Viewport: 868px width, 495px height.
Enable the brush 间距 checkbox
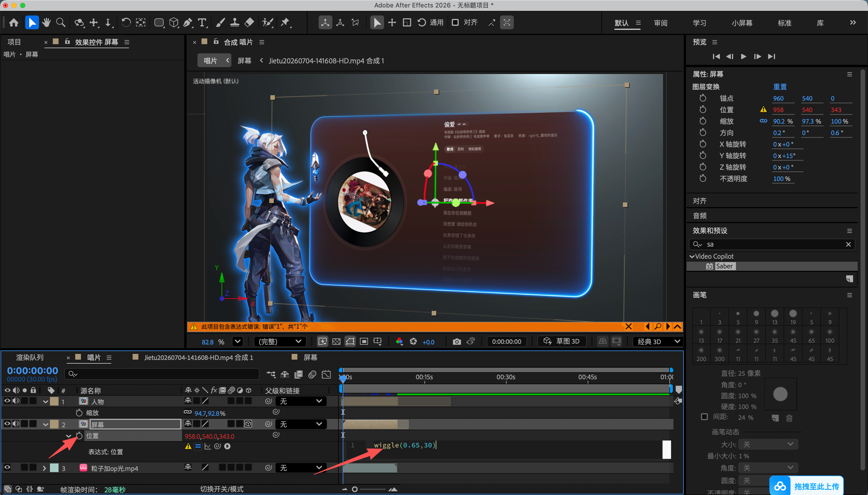point(704,417)
